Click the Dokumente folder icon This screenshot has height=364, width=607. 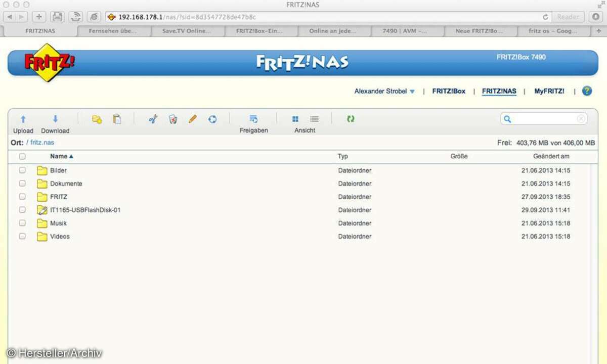pos(42,184)
